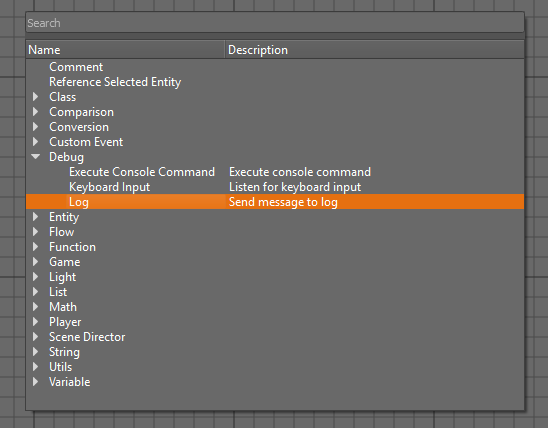Expand the Function category arrow
The width and height of the screenshot is (548, 428).
(35, 247)
